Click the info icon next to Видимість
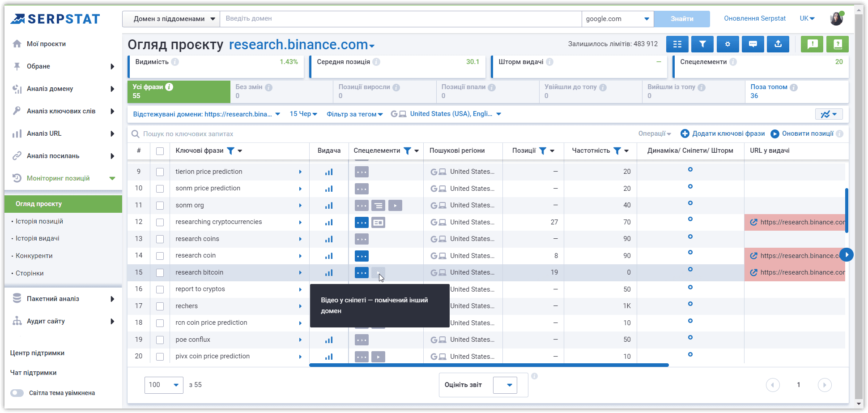This screenshot has height=413, width=868. pos(175,62)
